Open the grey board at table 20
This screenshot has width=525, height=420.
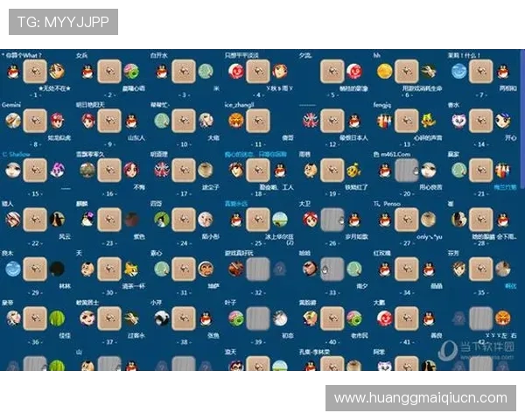click(x=407, y=170)
